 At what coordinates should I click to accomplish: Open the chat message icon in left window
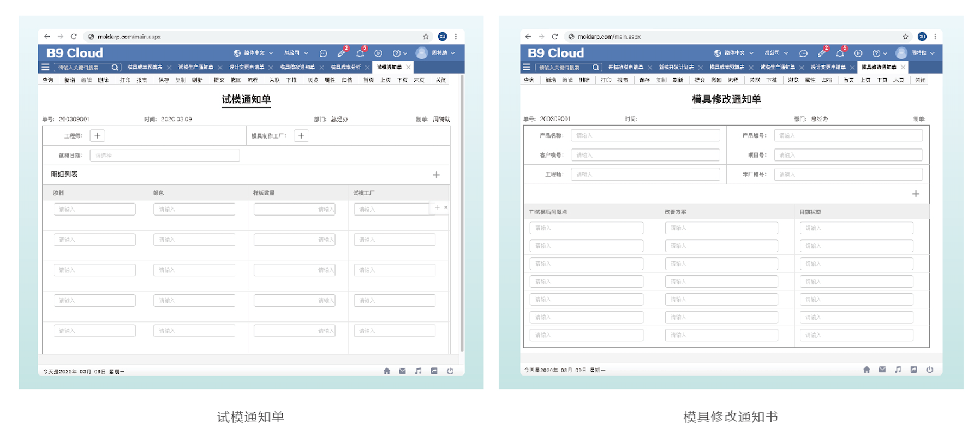click(323, 53)
